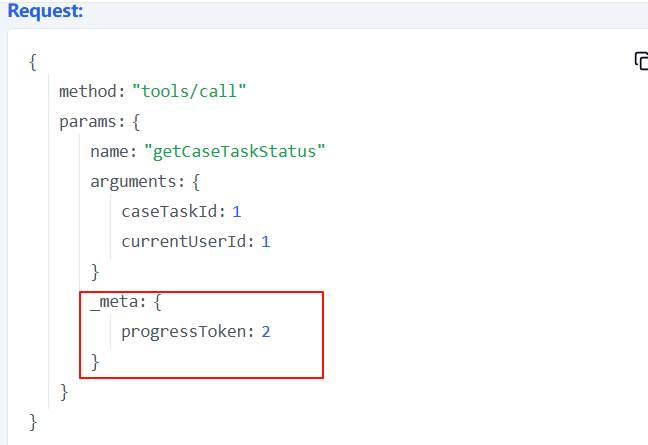Click the final closing brace of the request
The height and width of the screenshot is (445, 648).
click(x=33, y=421)
